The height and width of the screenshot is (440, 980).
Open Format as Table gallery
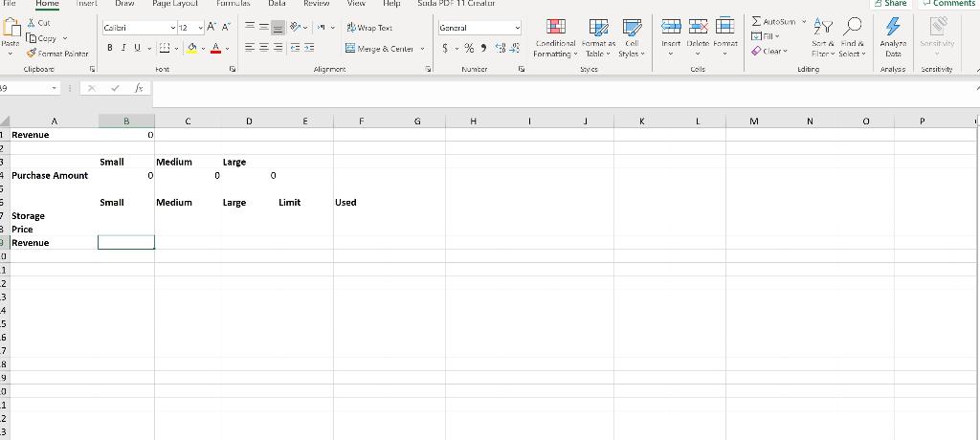click(598, 37)
